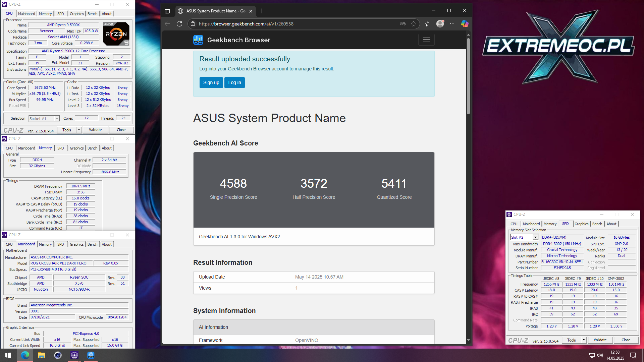Open CPU-Z purple chip taskbar icon
The width and height of the screenshot is (644, 362).
click(x=74, y=355)
